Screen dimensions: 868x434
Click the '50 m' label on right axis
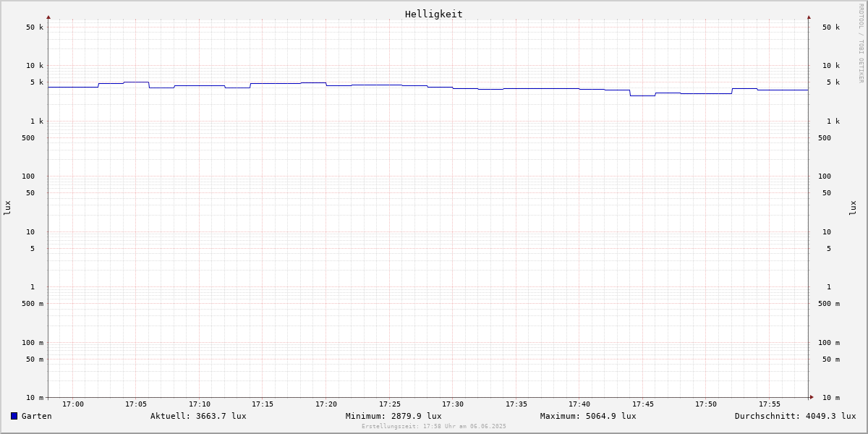pos(831,359)
